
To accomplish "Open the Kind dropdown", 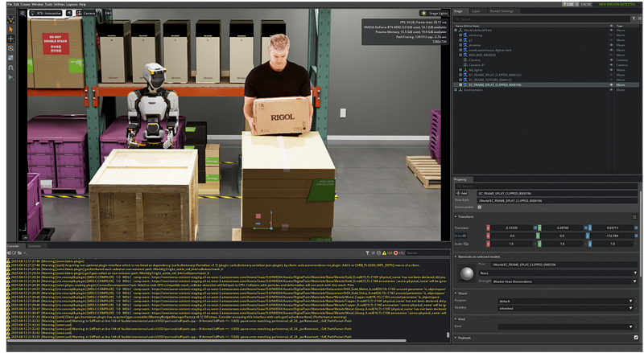I will pyautogui.click(x=565, y=326).
